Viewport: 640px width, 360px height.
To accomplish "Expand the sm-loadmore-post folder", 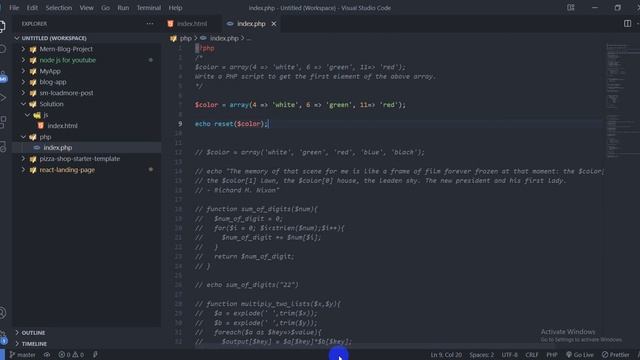I will coord(24,93).
